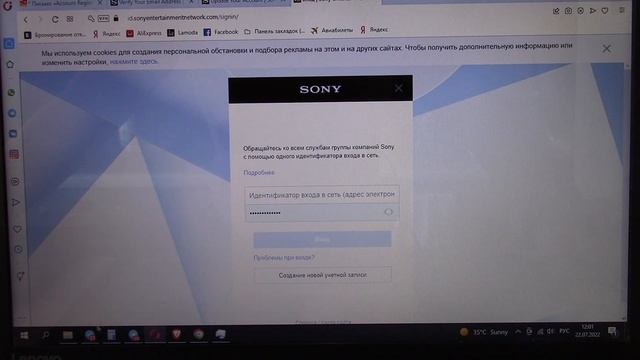Open Easy Setup icon at toolbar end

tap(622, 10)
